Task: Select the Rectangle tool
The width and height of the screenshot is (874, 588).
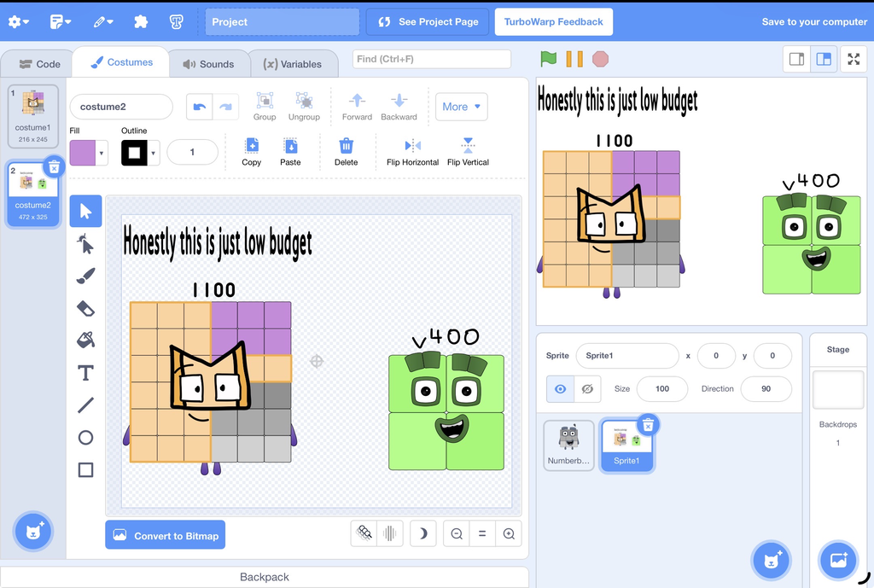Action: 85,470
